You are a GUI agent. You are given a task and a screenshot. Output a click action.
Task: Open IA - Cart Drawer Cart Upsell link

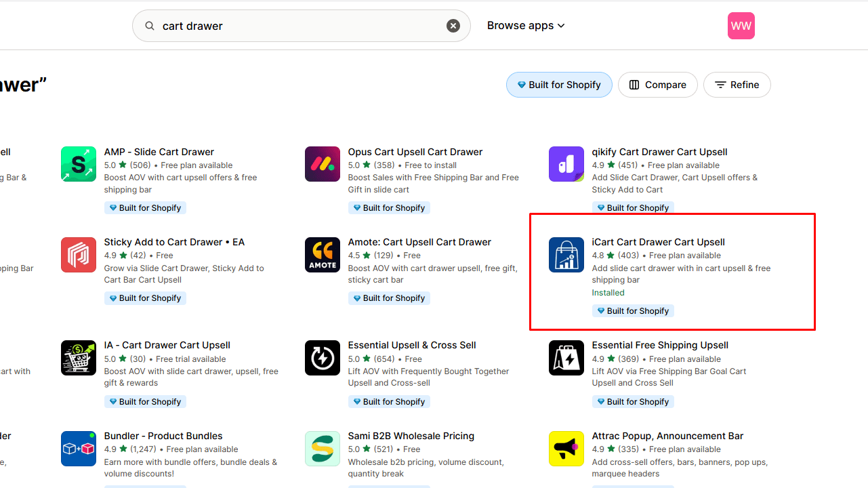click(167, 345)
